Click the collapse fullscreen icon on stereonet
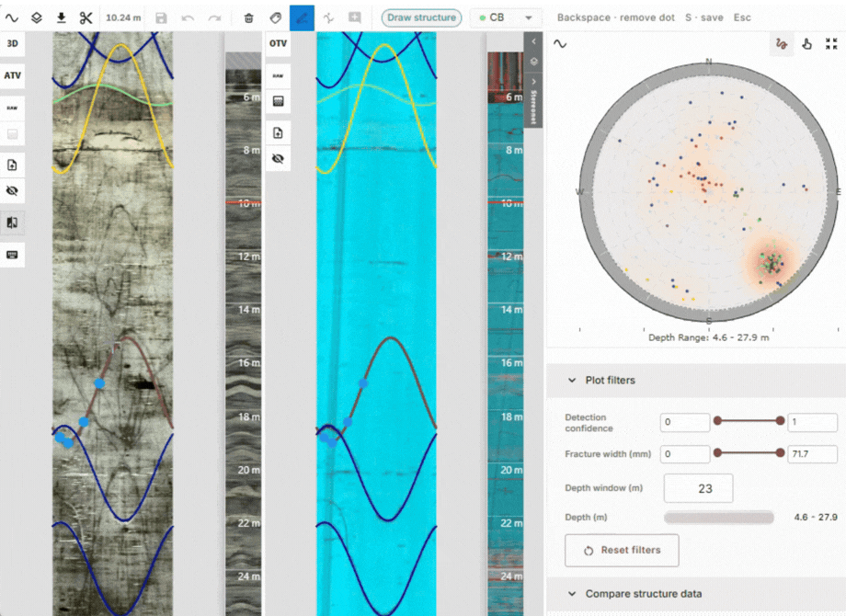Image resolution: width=846 pixels, height=616 pixels. tap(831, 44)
